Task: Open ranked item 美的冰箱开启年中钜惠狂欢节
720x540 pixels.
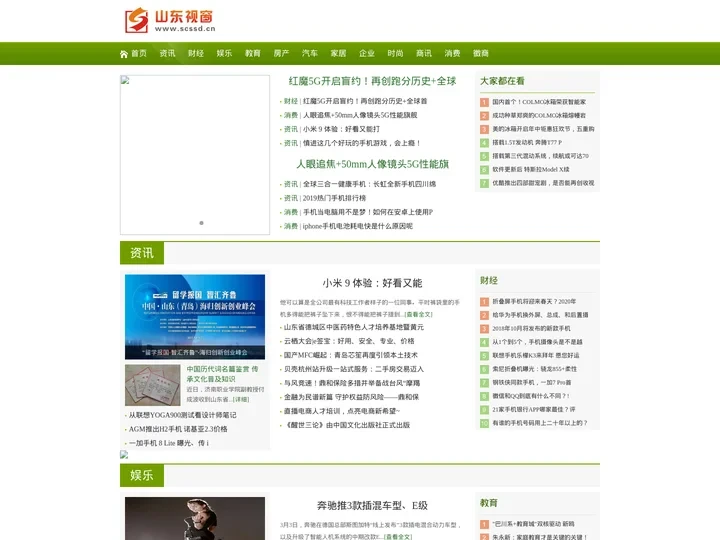Action: point(543,129)
